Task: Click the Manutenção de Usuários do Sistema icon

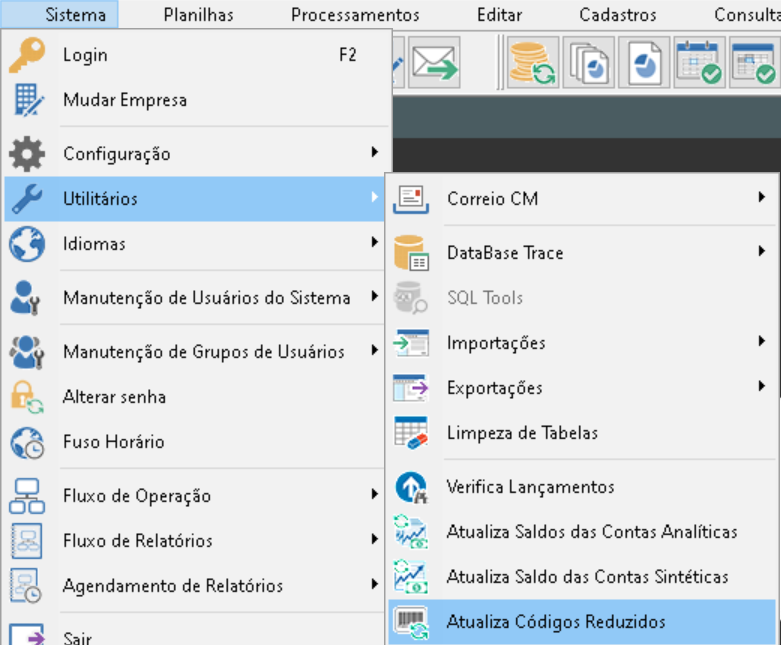Action: pos(25,298)
